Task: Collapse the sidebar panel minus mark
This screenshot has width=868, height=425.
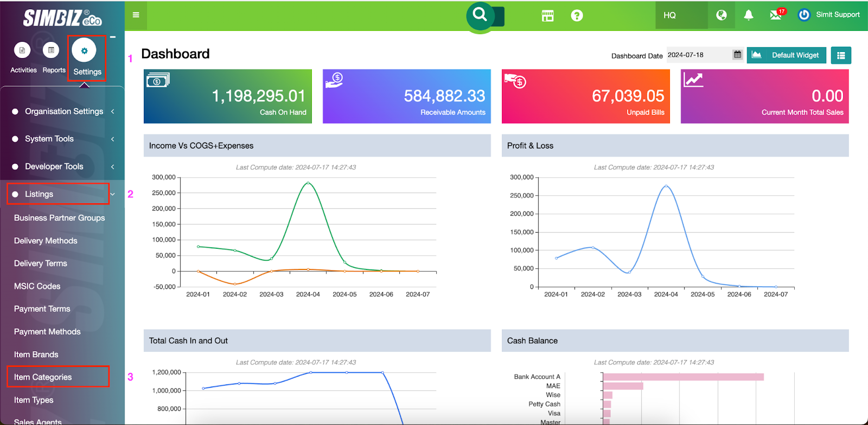Action: point(113,37)
